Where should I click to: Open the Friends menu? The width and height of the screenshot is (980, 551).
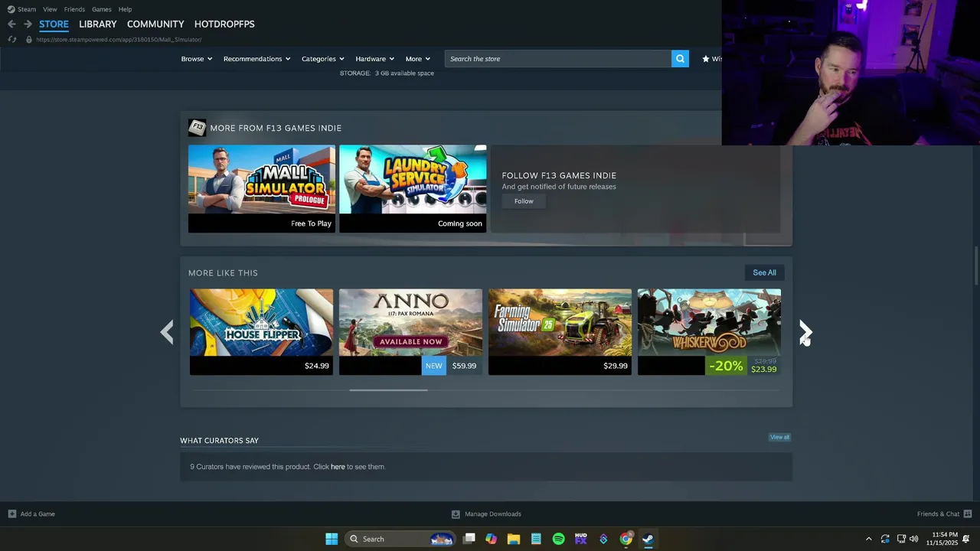(74, 9)
